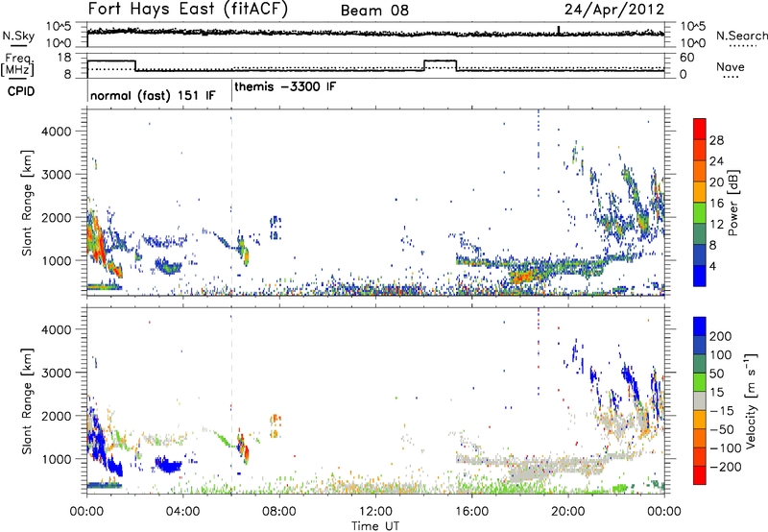Image resolution: width=768 pixels, height=532 pixels.
Task: Select the "Nave" legend label
Action: (730, 66)
